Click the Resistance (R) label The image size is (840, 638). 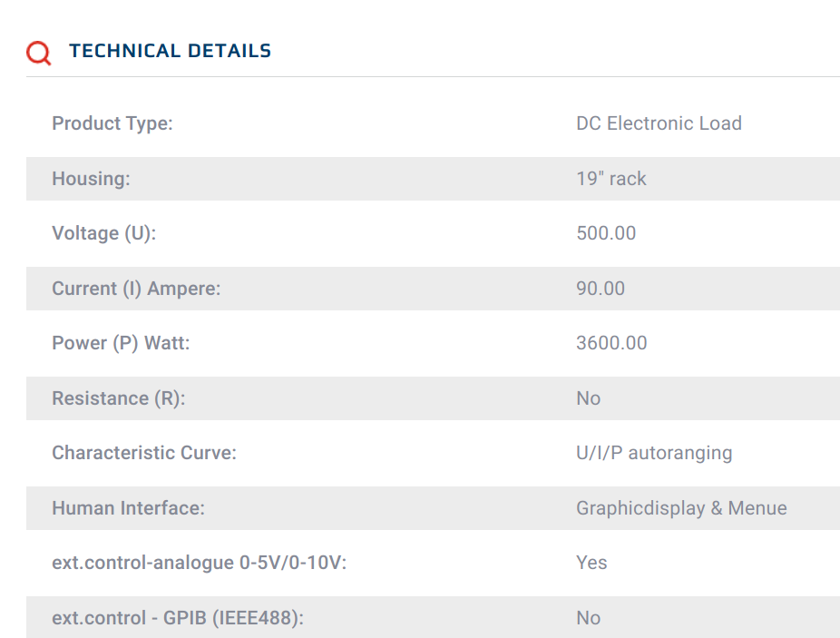click(x=119, y=398)
